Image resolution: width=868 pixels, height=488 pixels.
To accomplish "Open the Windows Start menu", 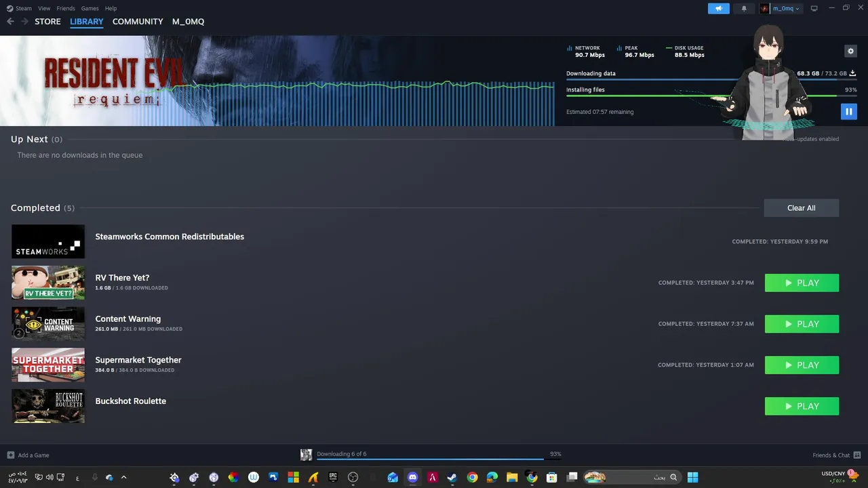I will click(x=693, y=477).
